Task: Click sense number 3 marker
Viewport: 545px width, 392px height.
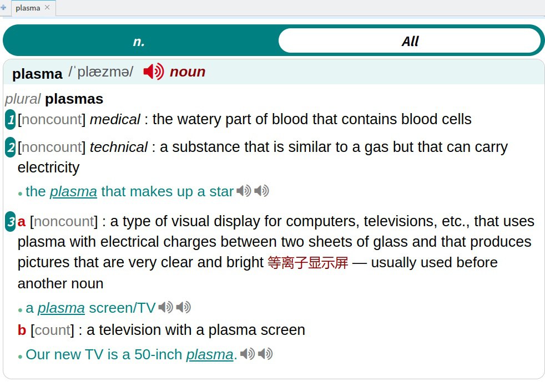Action: point(11,222)
